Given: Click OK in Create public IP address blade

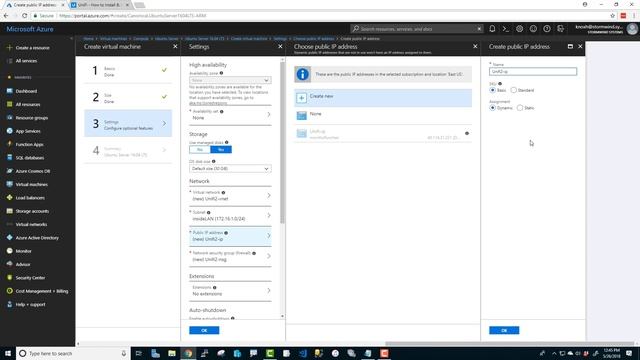Looking at the screenshot, I should [x=504, y=330].
